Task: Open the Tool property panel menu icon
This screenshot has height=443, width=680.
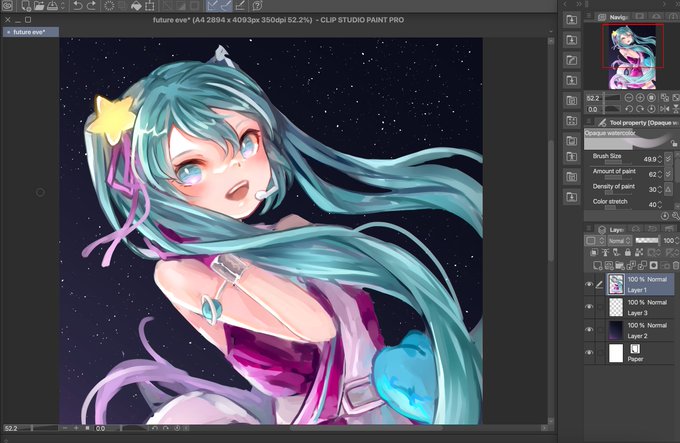Action: pos(588,122)
